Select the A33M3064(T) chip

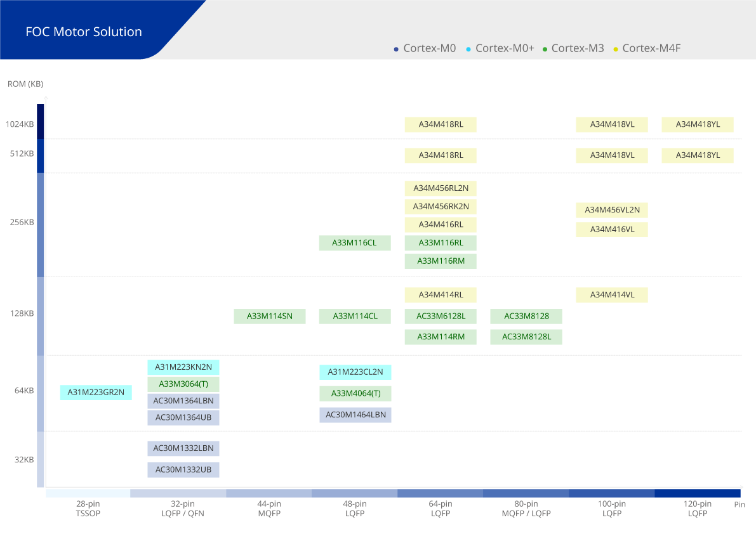(x=183, y=384)
